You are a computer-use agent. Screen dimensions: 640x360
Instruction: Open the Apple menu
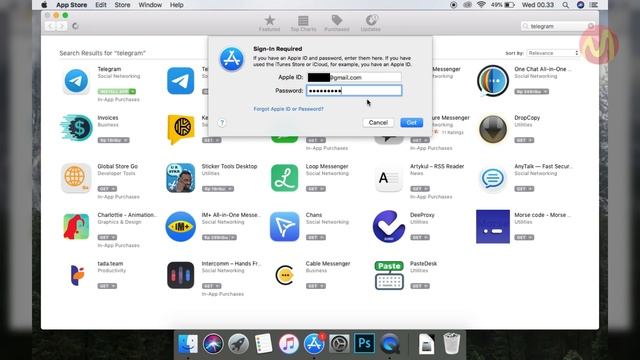pos(44,5)
